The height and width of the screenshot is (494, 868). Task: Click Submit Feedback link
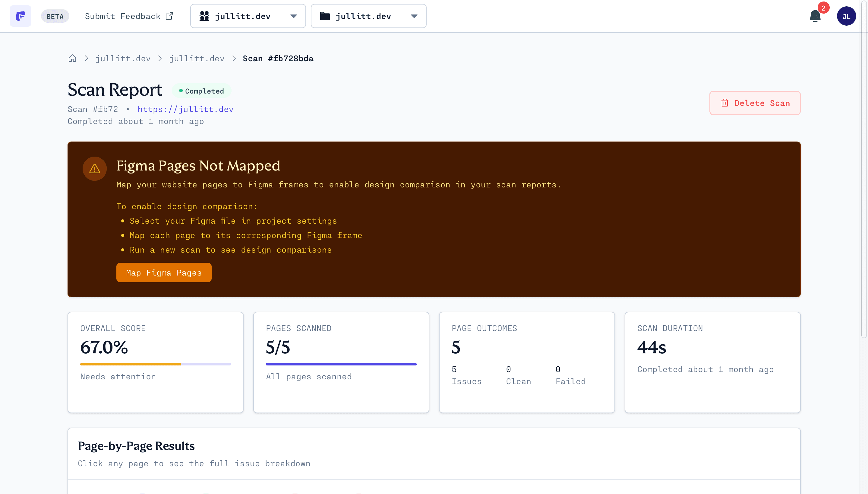(x=129, y=16)
